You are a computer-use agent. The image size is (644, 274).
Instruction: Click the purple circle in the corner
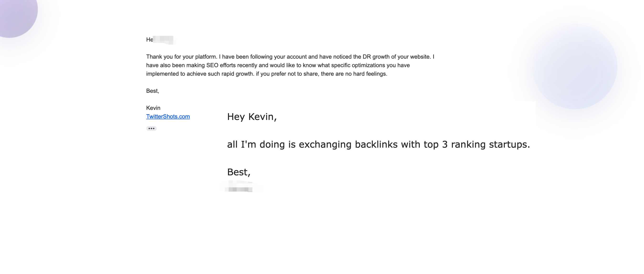click(x=15, y=12)
